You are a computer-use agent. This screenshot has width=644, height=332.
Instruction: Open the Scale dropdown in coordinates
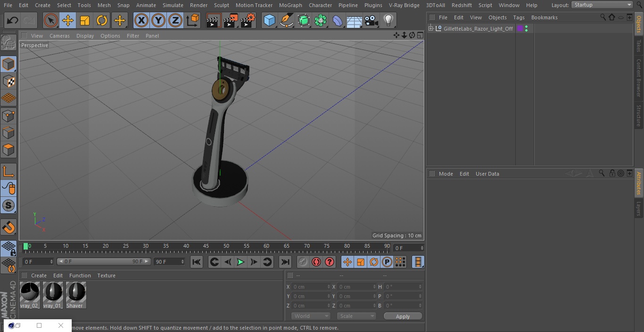click(356, 316)
